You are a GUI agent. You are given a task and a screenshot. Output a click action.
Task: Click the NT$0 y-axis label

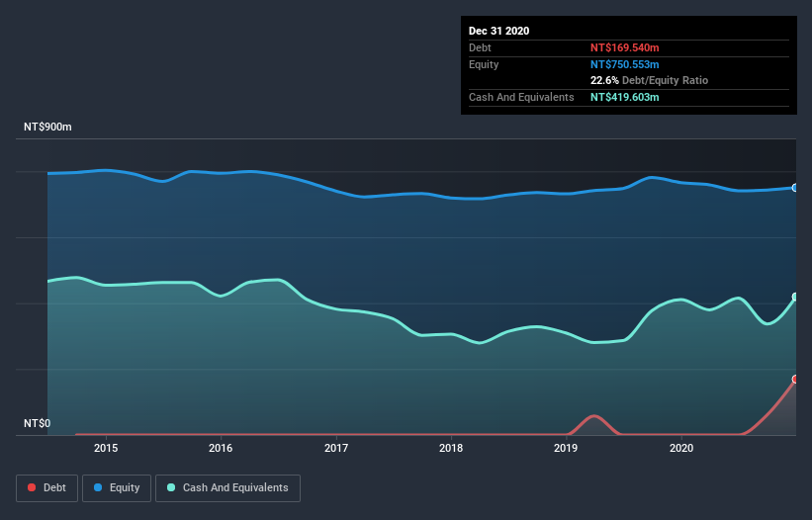coord(37,423)
